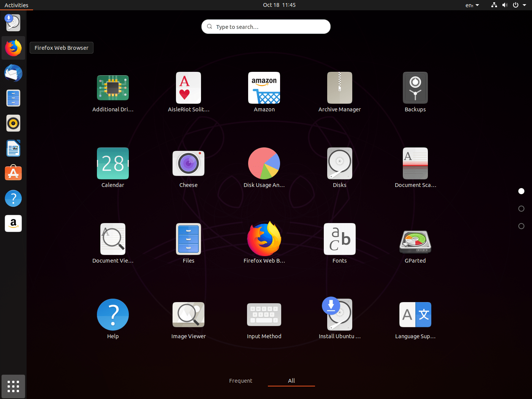Open the en input source dropdown
The image size is (532, 399).
[472, 5]
